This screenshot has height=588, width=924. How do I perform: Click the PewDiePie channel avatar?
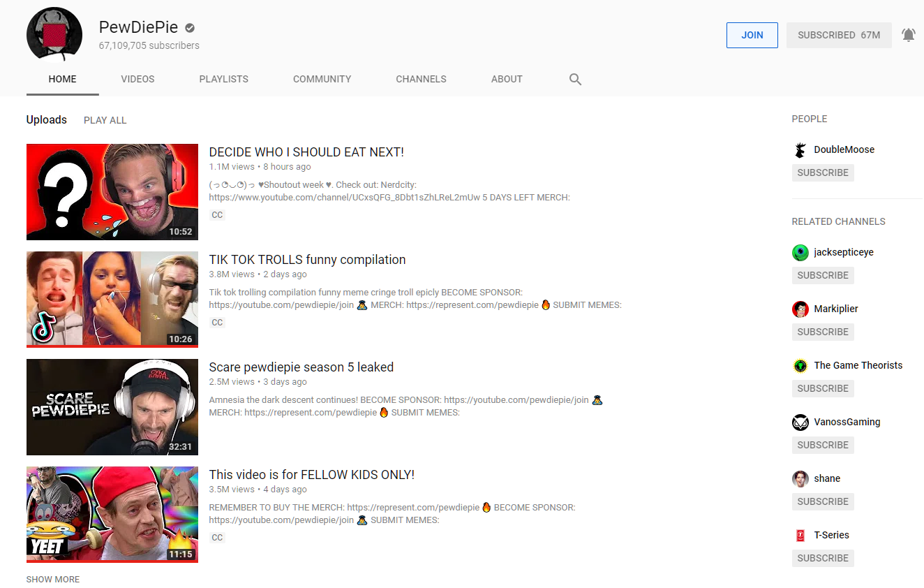coord(54,35)
